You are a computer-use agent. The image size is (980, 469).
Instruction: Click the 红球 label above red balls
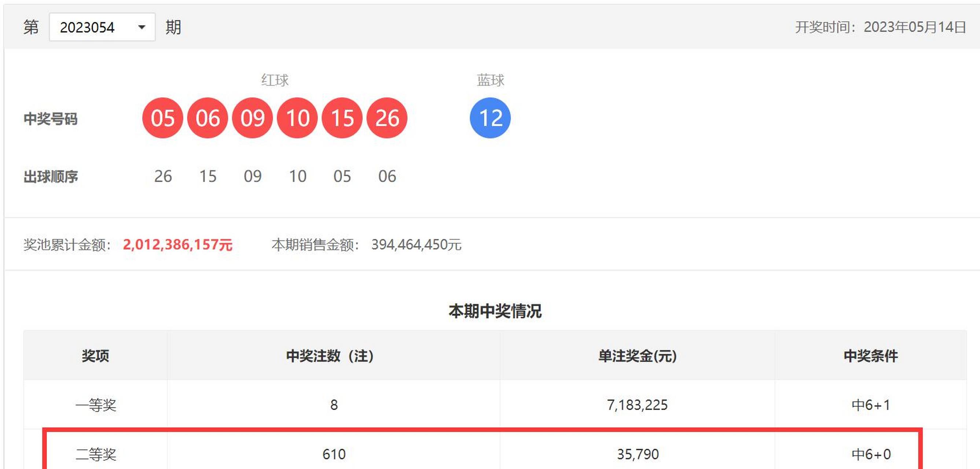tap(275, 80)
